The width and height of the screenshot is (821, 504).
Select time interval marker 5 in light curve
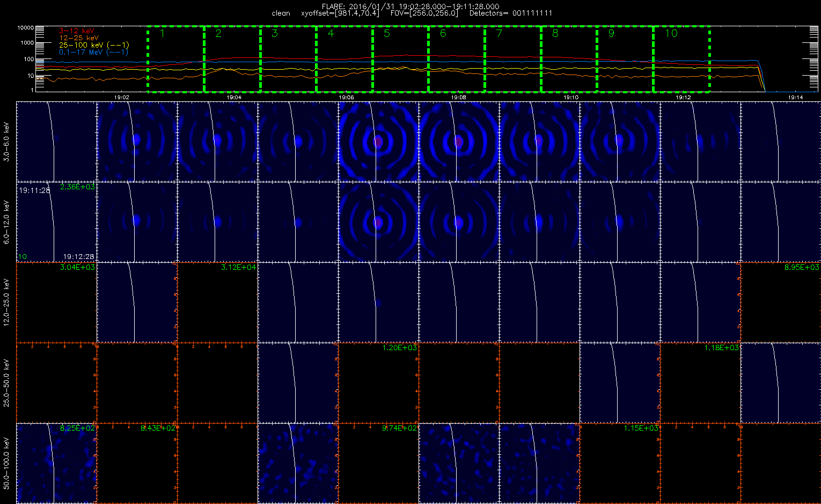[387, 33]
